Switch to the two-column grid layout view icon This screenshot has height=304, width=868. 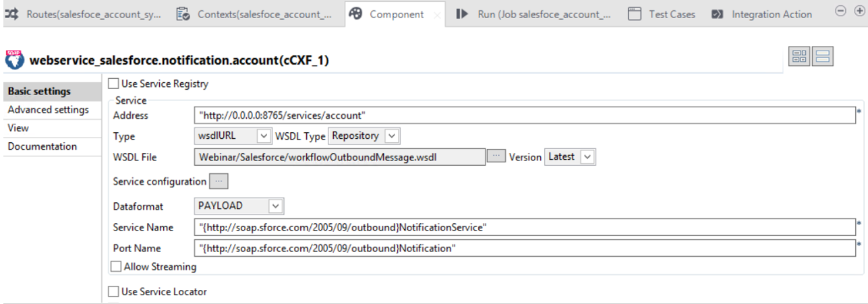coord(799,57)
